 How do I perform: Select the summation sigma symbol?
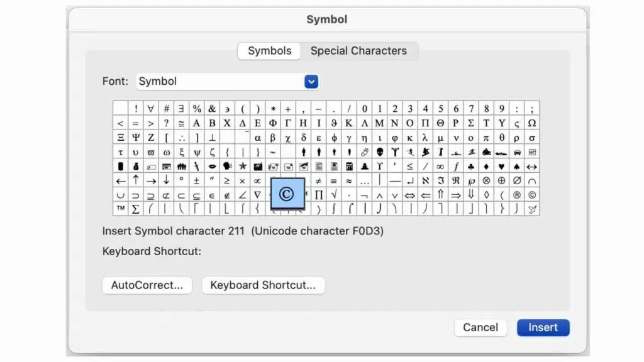pos(135,209)
